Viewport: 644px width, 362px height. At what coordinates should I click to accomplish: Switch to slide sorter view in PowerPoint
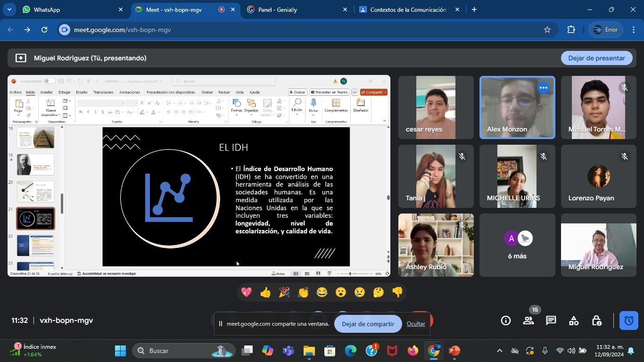pos(307,273)
